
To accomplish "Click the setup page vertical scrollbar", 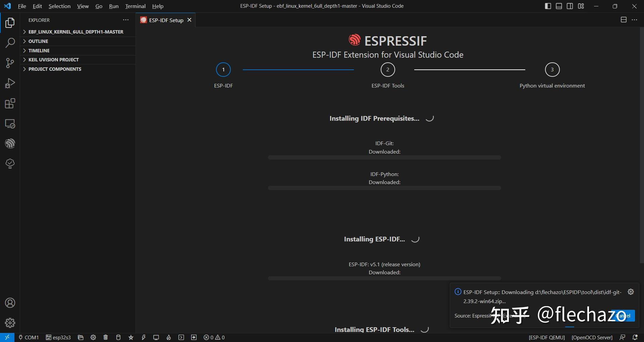I will pos(642,145).
